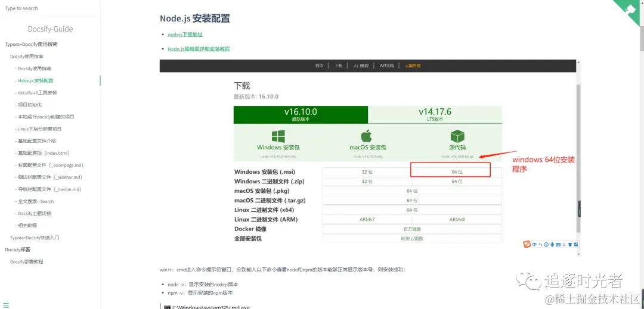Click 64 位 for Windows 二进制文件 (.zip)
Screen dimensions: 644x309
[457, 181]
